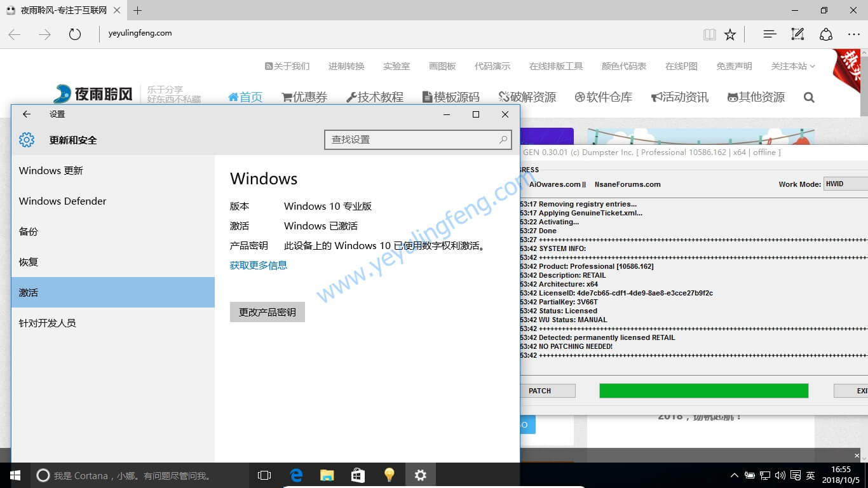The image size is (868, 488).
Task: Open the network tray icon
Action: pyautogui.click(x=766, y=475)
